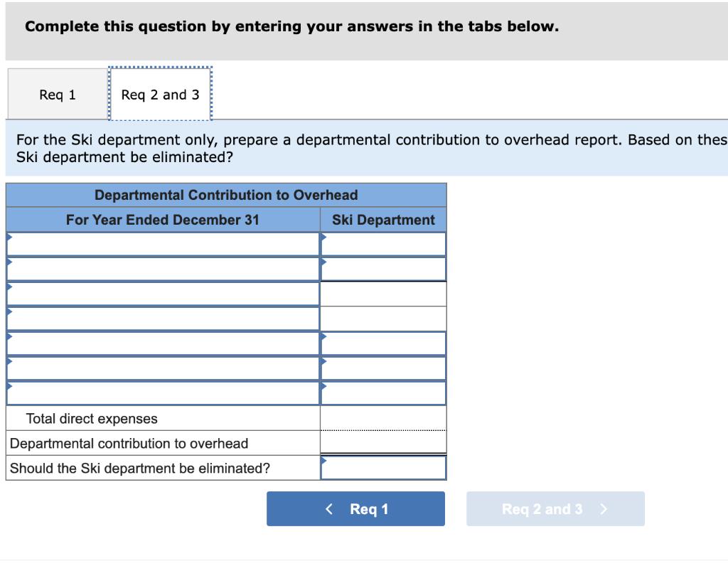Open the fourth row's label dropdown
Image resolution: width=728 pixels, height=566 pixels.
click(x=163, y=319)
